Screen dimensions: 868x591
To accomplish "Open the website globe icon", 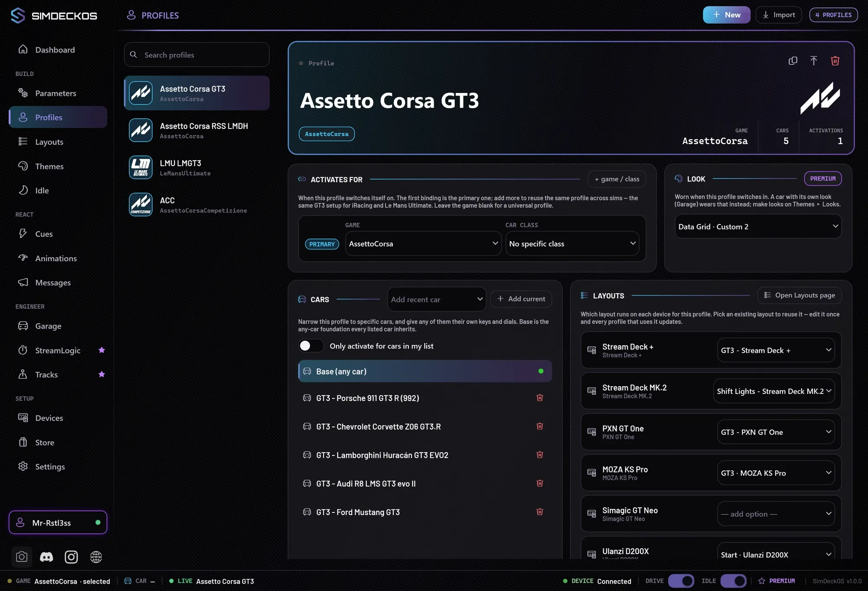I will click(x=96, y=557).
